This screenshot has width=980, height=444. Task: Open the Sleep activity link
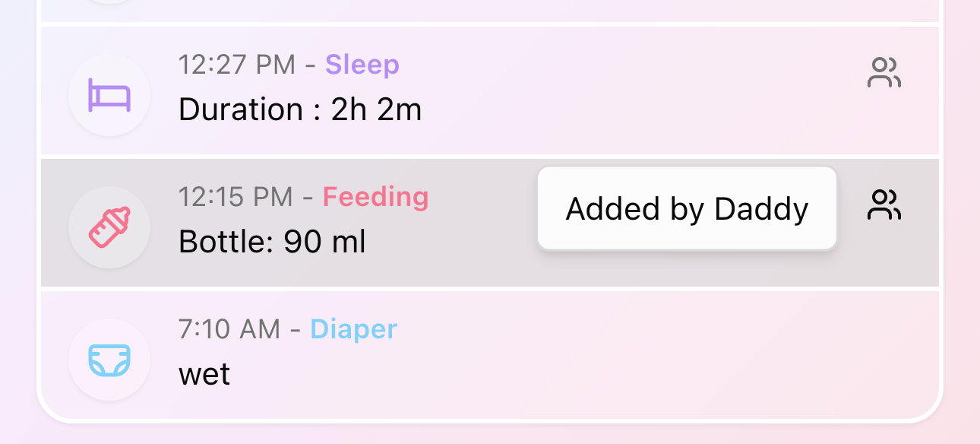click(362, 65)
